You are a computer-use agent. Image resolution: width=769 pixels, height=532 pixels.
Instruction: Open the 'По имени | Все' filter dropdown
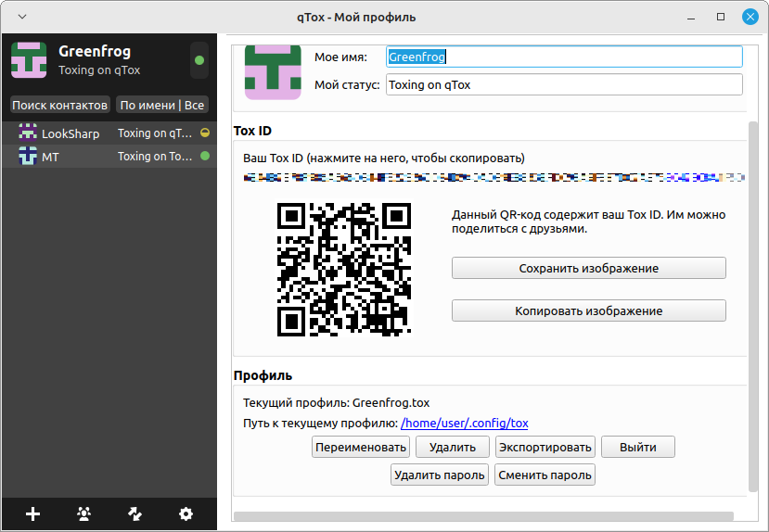coord(161,105)
